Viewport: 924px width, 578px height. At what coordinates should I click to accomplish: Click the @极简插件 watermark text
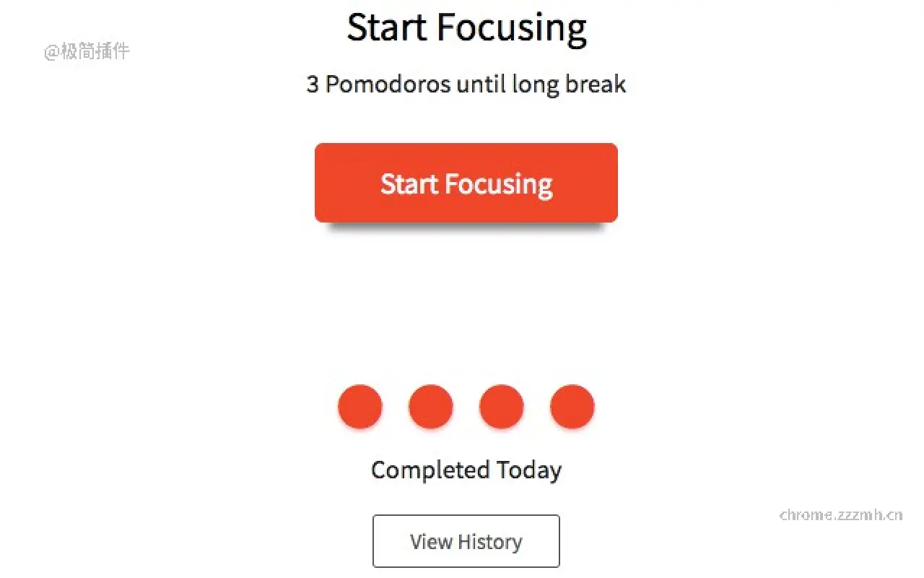pos(87,51)
